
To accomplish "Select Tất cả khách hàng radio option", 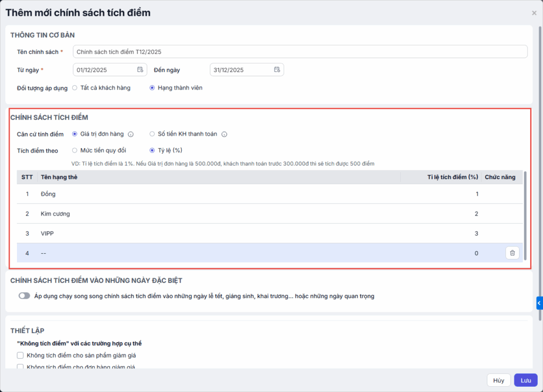I will (74, 88).
